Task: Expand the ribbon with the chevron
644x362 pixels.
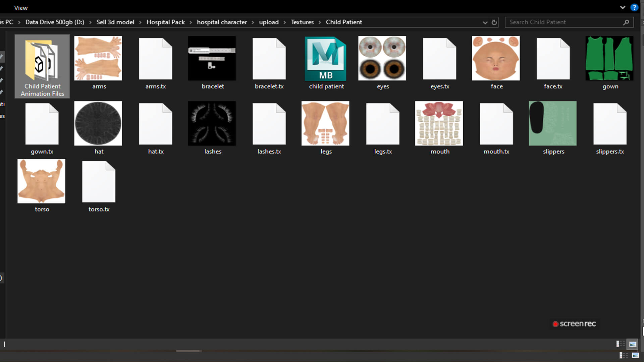Action: (x=623, y=7)
